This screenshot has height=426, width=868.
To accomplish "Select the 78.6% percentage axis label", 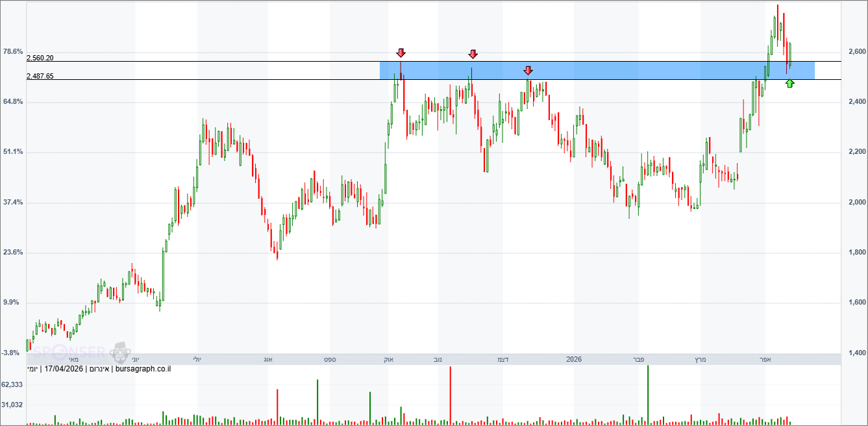I will click(x=13, y=51).
